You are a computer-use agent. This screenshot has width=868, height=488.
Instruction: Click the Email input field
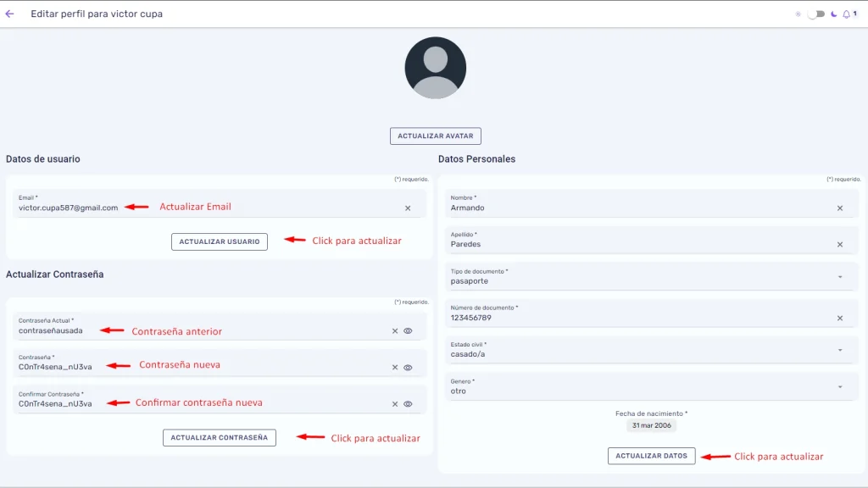pos(220,203)
